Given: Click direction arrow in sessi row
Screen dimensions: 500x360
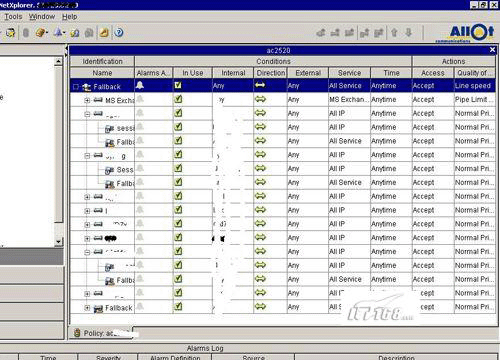Looking at the screenshot, I should pos(260,127).
